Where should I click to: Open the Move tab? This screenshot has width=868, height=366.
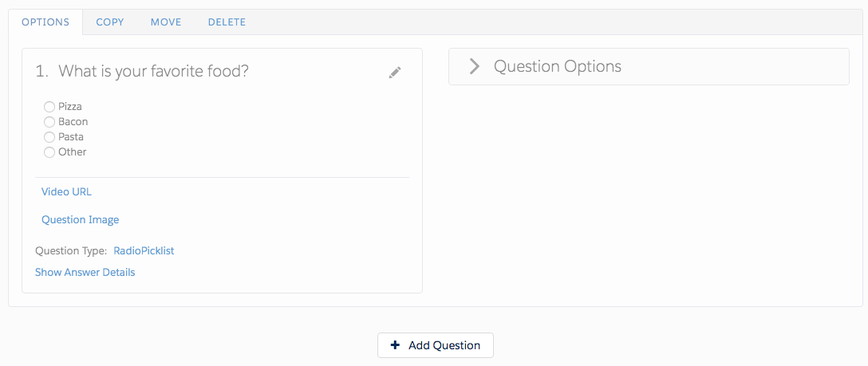pos(166,22)
